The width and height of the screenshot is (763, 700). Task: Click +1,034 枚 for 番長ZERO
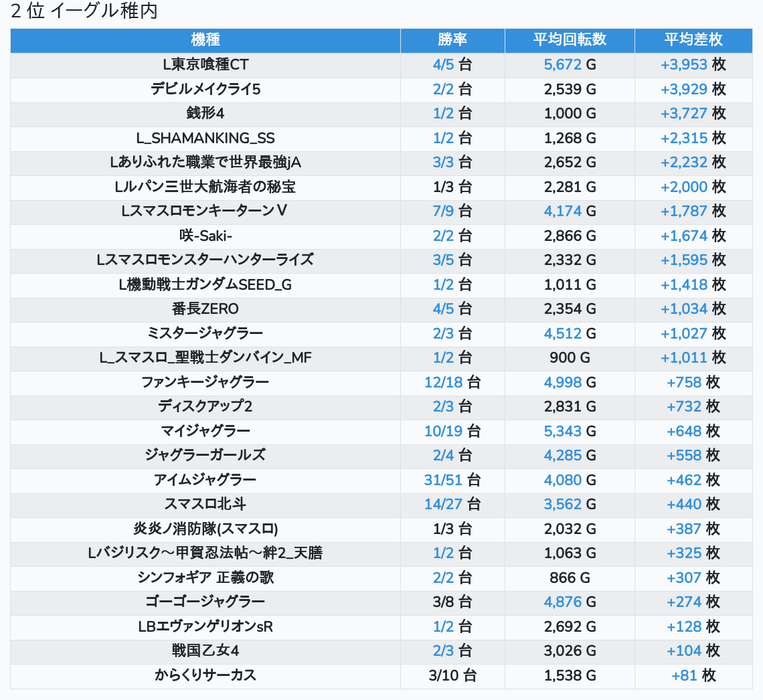click(x=693, y=309)
